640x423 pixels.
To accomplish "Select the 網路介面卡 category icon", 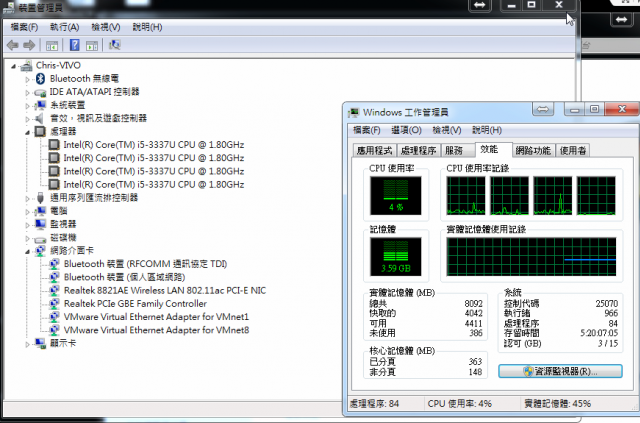I will click(x=40, y=251).
